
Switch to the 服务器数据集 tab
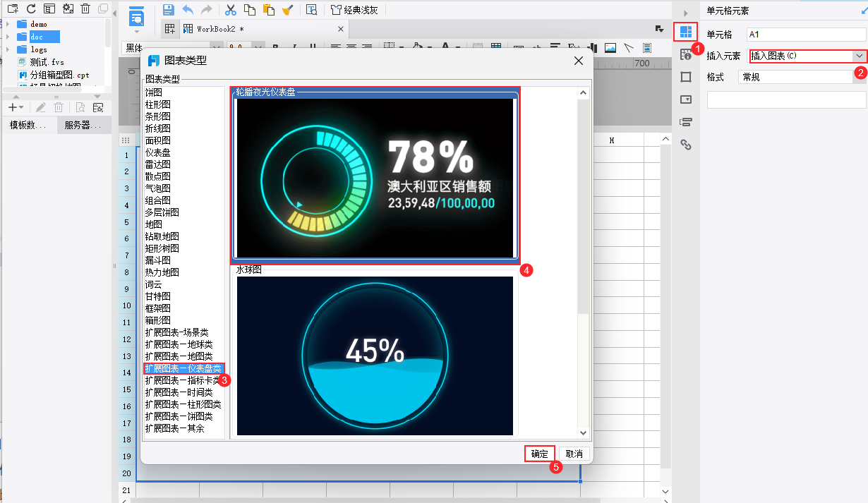point(83,126)
